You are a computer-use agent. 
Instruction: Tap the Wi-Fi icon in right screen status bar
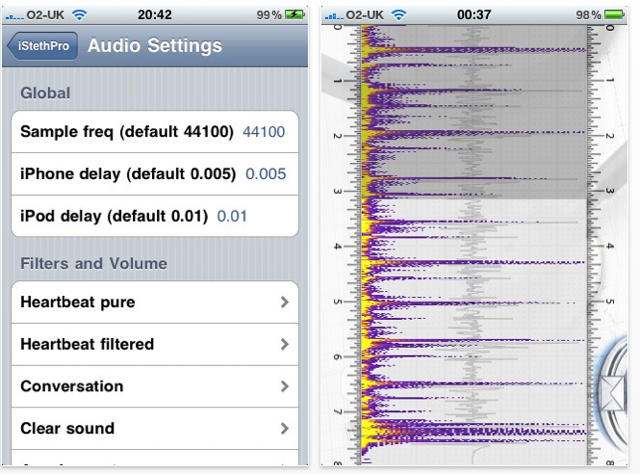[399, 15]
